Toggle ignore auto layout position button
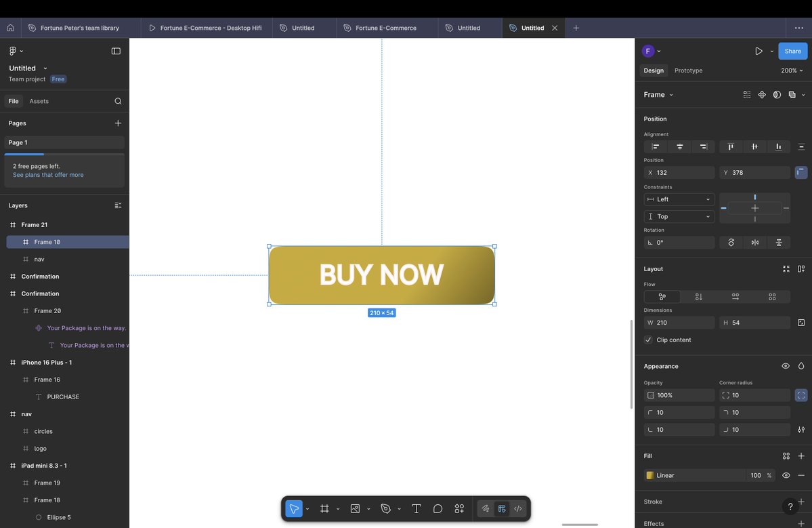812x528 pixels. (x=801, y=173)
